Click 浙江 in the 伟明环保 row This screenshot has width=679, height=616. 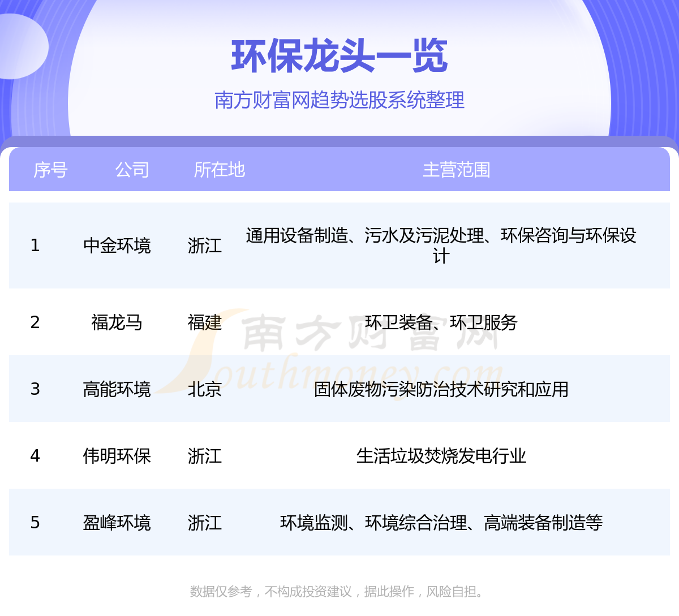click(205, 456)
